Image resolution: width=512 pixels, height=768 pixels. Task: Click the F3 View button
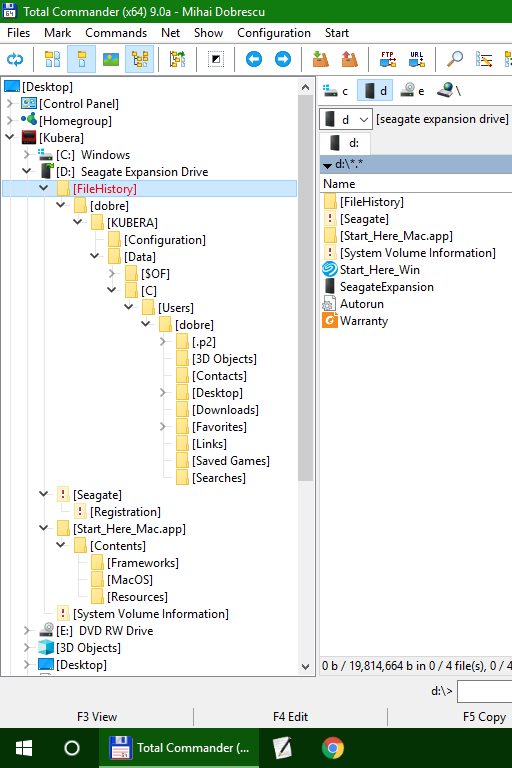[x=97, y=717]
